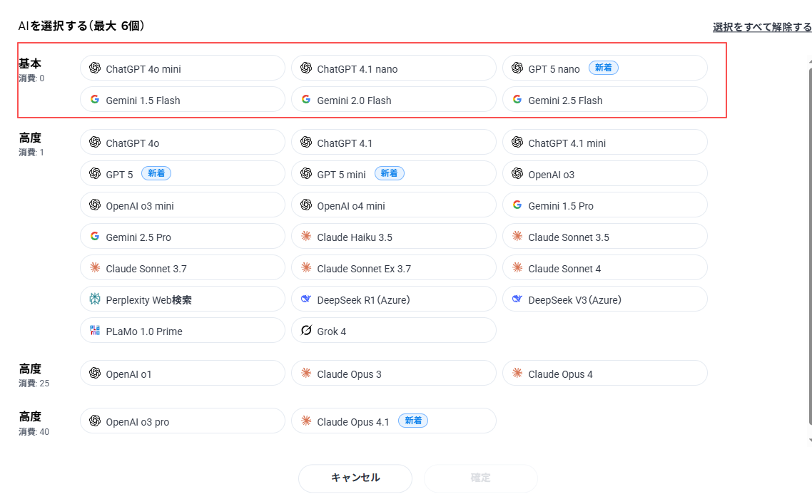Click the Google icon beside Gemini 1.5 Flash
812x504 pixels.
click(94, 100)
